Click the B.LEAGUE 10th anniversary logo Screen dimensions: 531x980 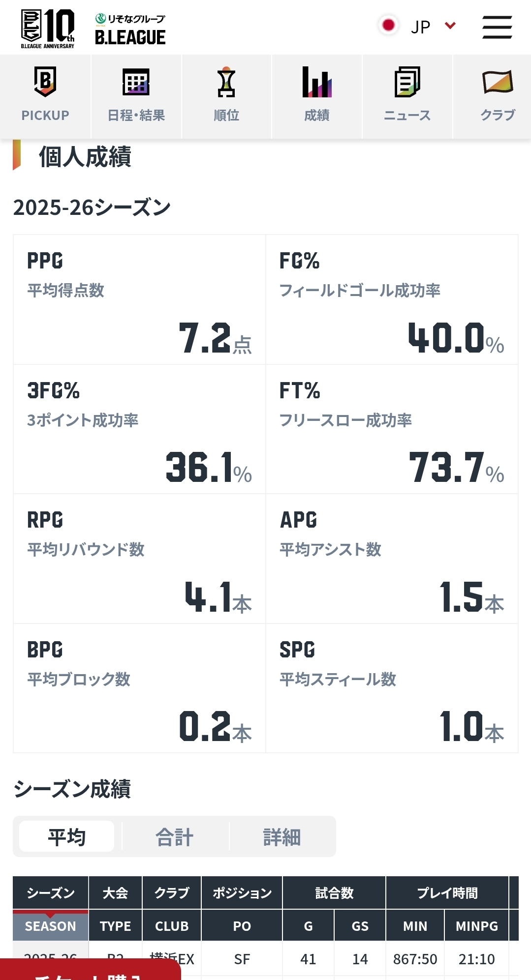pyautogui.click(x=48, y=28)
